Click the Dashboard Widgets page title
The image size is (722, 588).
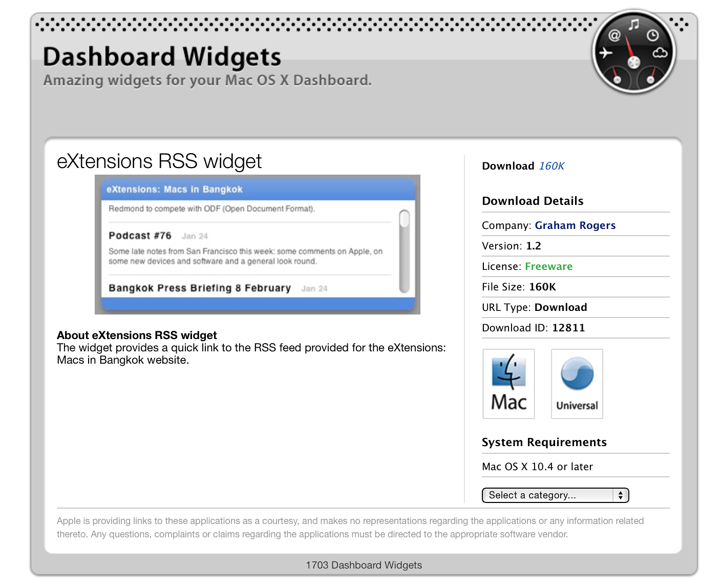pos(162,57)
